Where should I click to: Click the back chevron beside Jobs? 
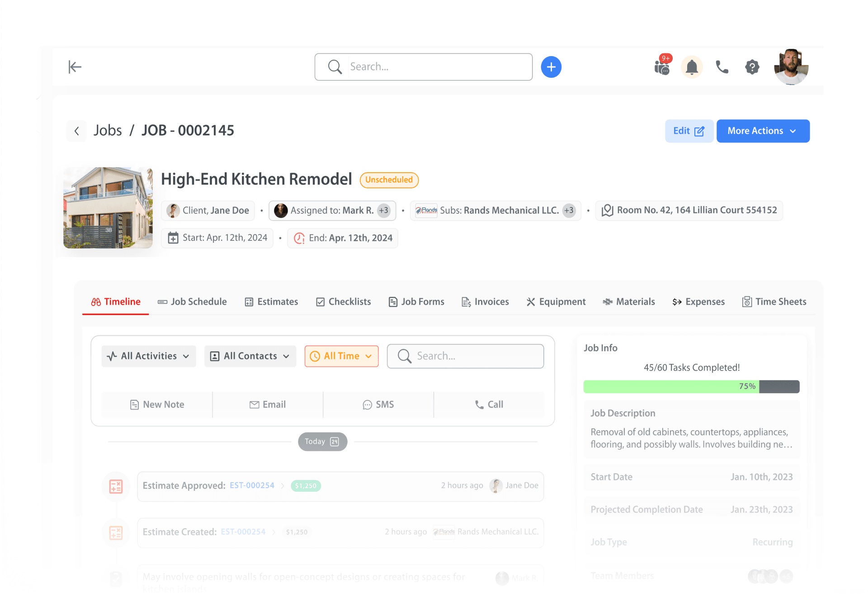click(77, 131)
